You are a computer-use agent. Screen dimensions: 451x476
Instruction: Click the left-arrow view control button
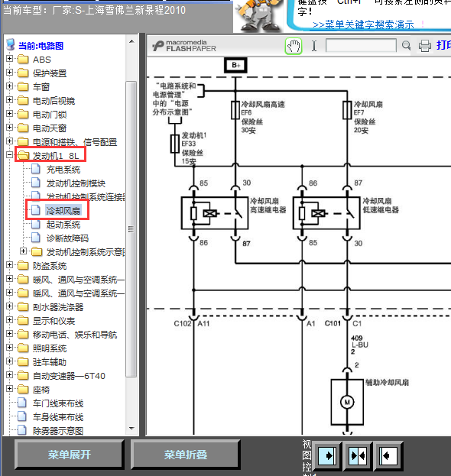388,455
